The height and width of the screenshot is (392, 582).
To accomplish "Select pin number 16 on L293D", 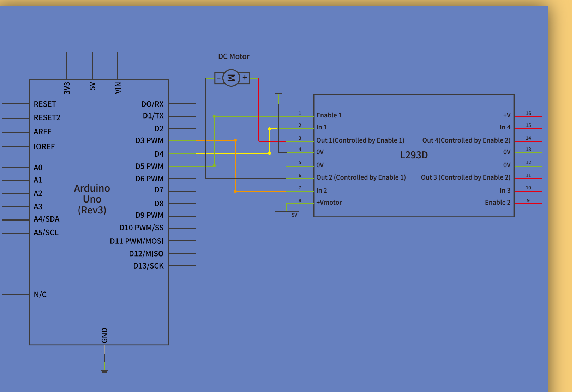I will pyautogui.click(x=528, y=113).
